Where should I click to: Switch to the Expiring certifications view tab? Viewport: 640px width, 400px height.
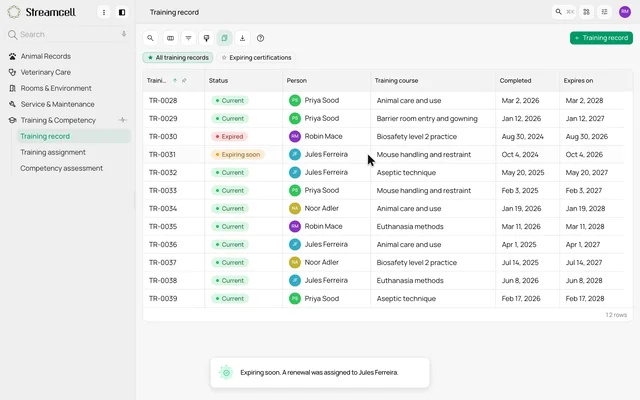pyautogui.click(x=256, y=58)
